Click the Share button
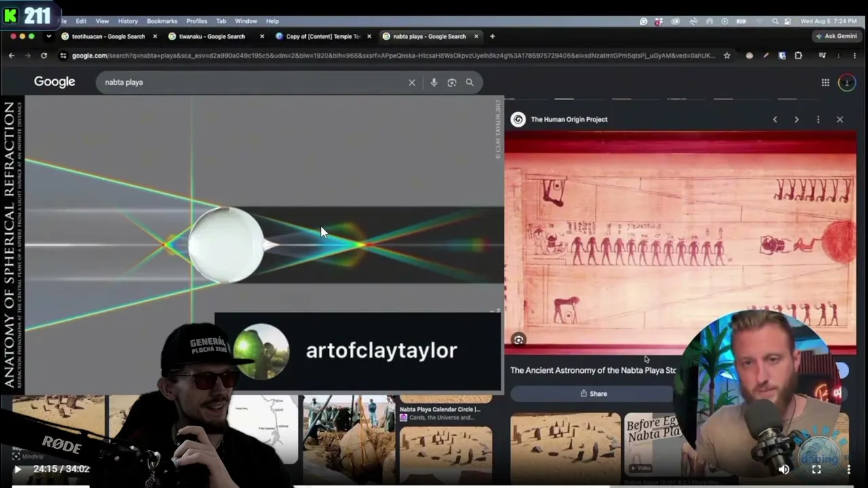The width and height of the screenshot is (868, 488). [593, 394]
